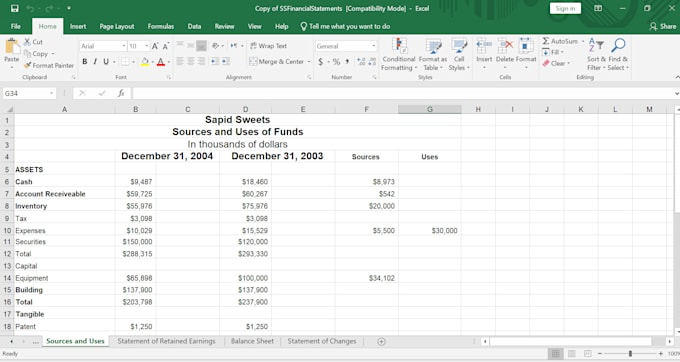This screenshot has height=362, width=680.
Task: Open the font size dropdown
Action: 147,46
